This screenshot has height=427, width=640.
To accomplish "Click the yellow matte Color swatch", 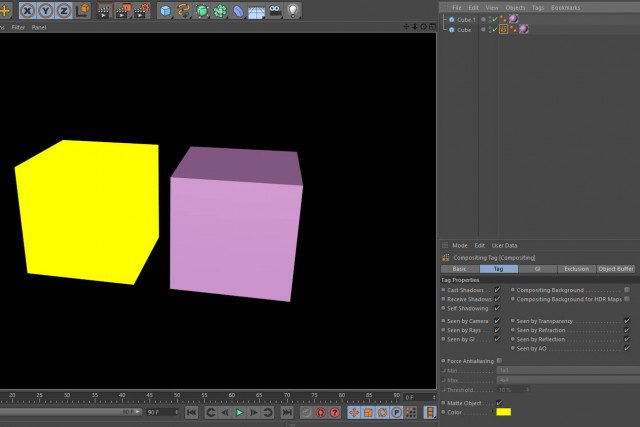I will point(504,412).
